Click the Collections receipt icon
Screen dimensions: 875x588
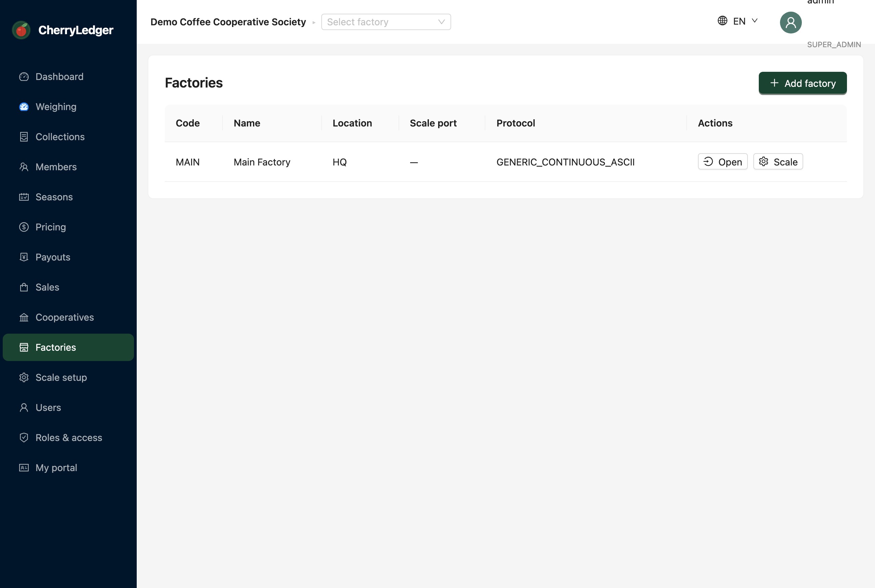[x=24, y=137]
